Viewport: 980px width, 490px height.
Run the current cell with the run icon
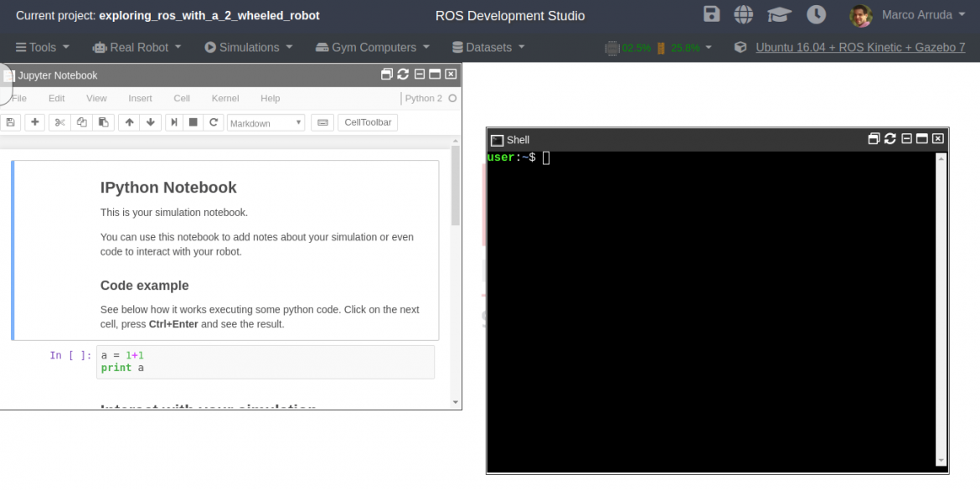174,122
